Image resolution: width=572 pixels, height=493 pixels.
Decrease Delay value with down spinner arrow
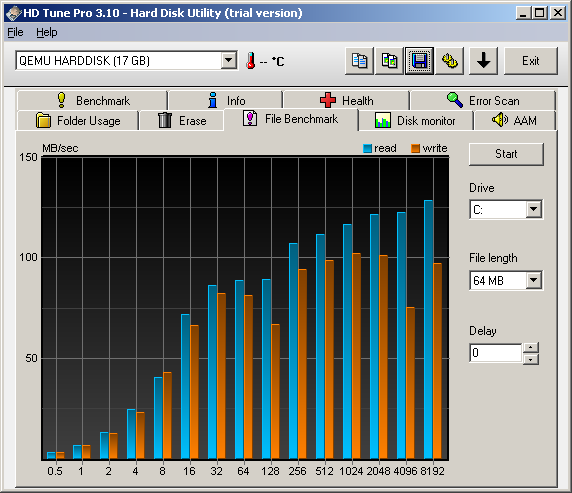[531, 359]
